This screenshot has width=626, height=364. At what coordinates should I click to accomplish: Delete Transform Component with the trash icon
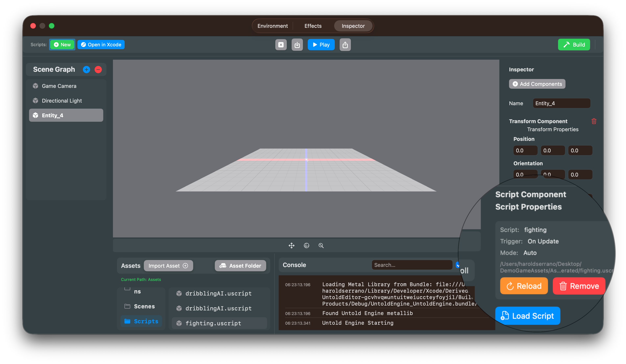coord(594,121)
